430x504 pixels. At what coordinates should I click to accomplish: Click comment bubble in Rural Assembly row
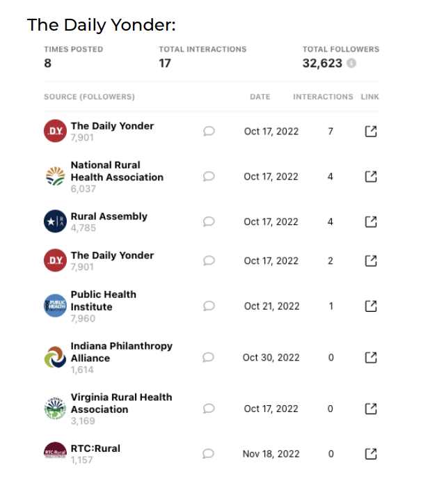[x=208, y=222]
